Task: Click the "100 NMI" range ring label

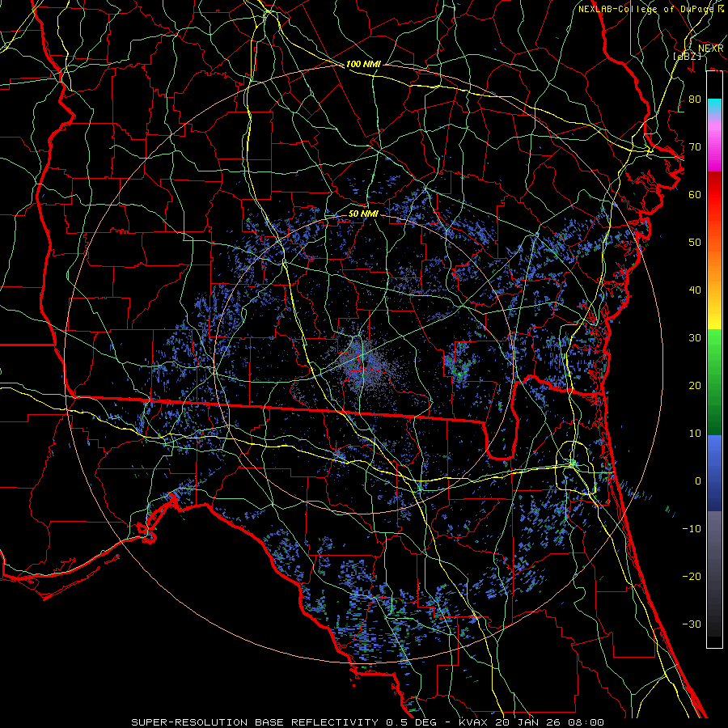Action: 363,64
